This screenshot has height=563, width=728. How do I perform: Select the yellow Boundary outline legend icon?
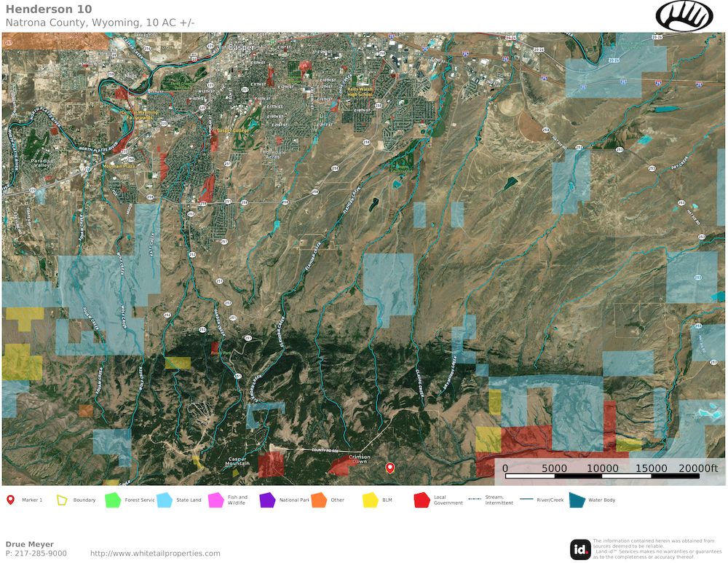pos(62,500)
